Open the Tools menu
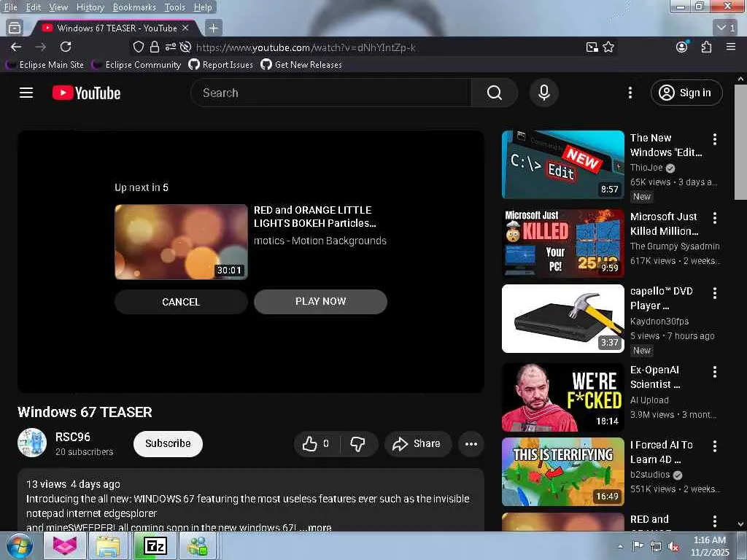The width and height of the screenshot is (747, 560). [175, 7]
